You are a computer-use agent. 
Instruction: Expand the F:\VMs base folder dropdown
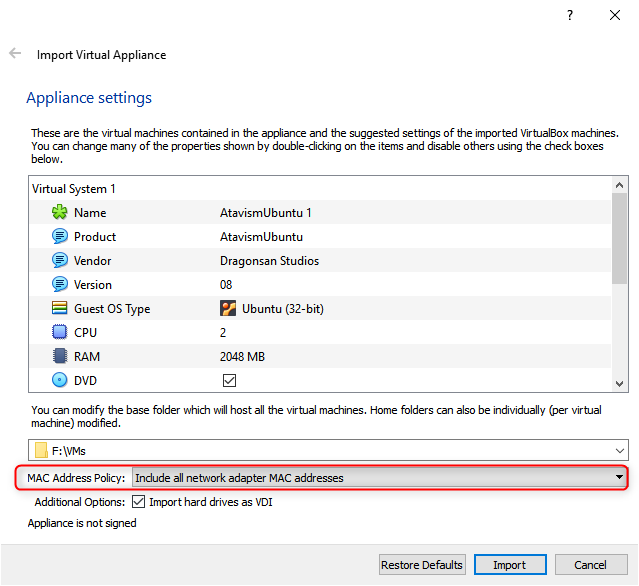620,450
